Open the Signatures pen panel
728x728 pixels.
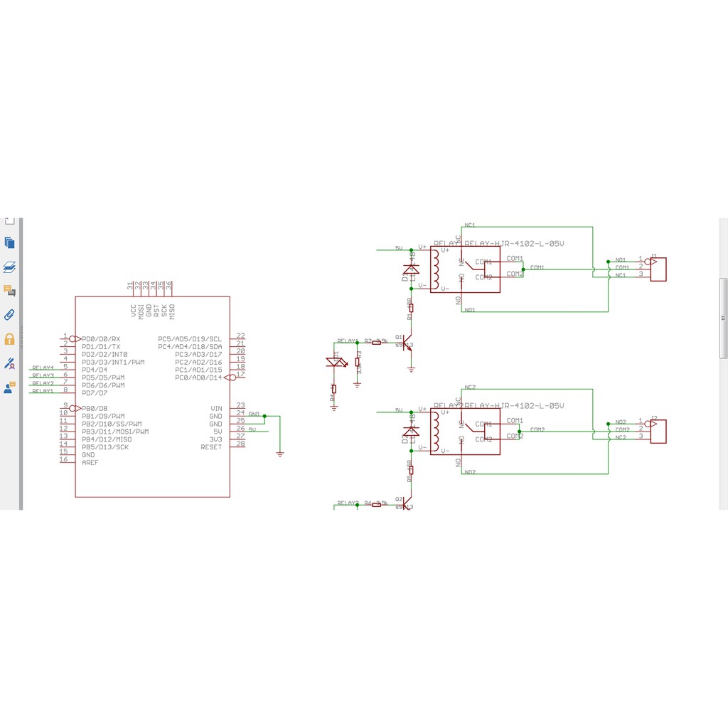pyautogui.click(x=9, y=363)
